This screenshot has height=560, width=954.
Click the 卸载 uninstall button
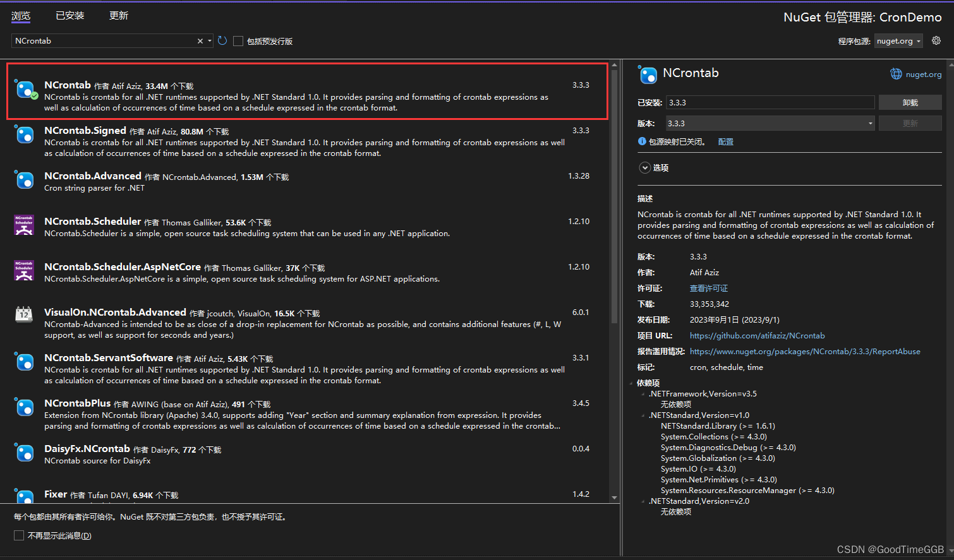[910, 102]
